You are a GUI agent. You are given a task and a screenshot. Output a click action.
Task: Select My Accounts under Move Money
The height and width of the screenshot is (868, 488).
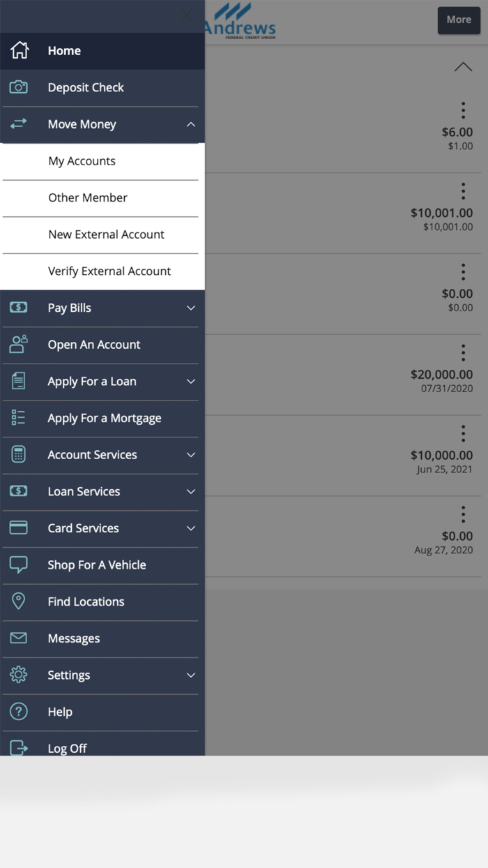[82, 161]
